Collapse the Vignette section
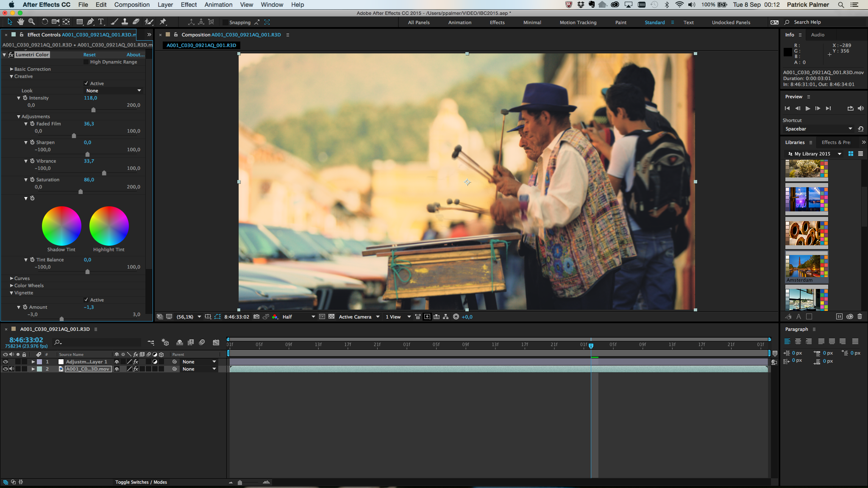The image size is (868, 488). 12,293
